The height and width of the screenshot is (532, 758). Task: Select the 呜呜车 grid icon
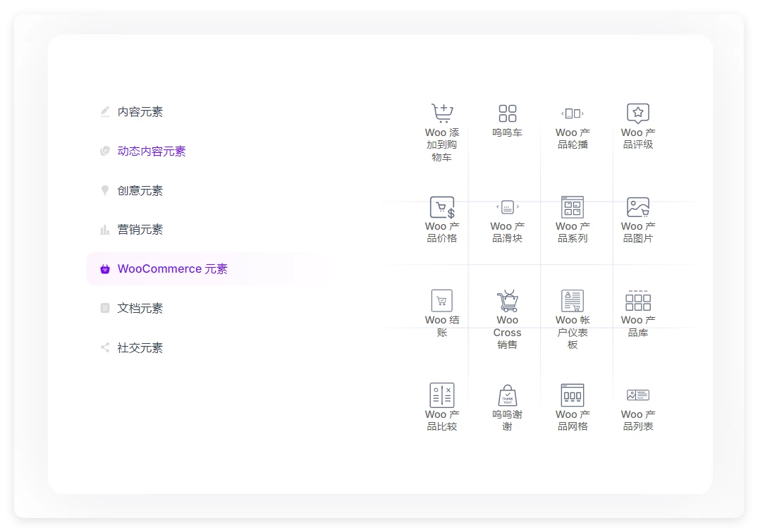point(507,113)
